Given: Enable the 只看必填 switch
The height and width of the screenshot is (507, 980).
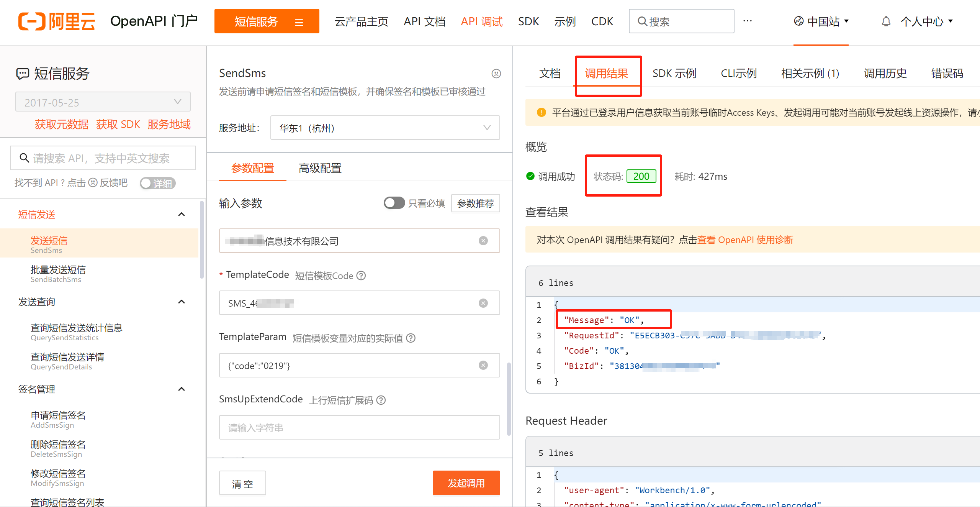Looking at the screenshot, I should [394, 203].
